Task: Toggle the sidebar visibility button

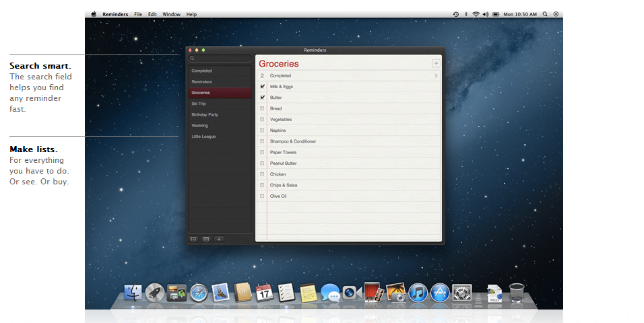Action: [x=193, y=240]
